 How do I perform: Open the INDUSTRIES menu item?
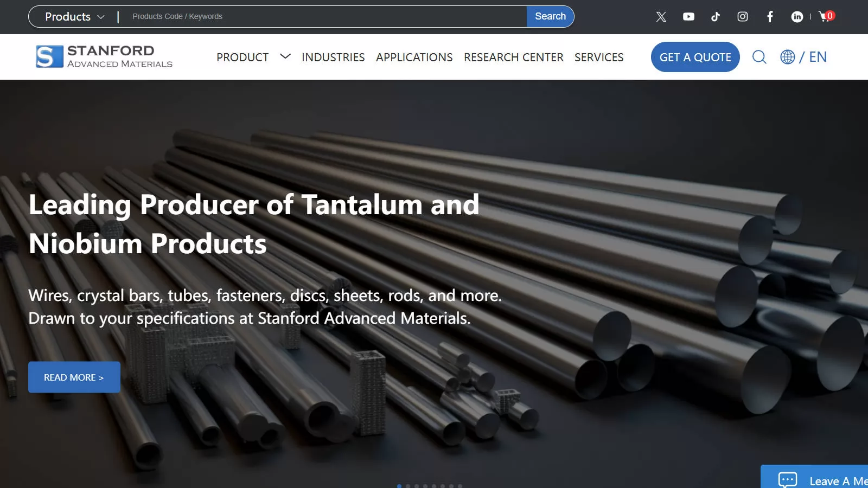click(333, 57)
